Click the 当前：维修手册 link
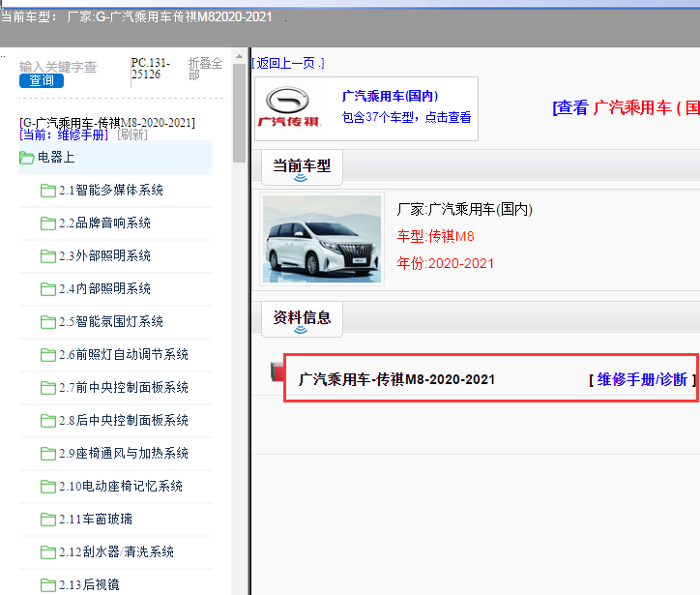Image resolution: width=700 pixels, height=595 pixels. click(x=64, y=134)
